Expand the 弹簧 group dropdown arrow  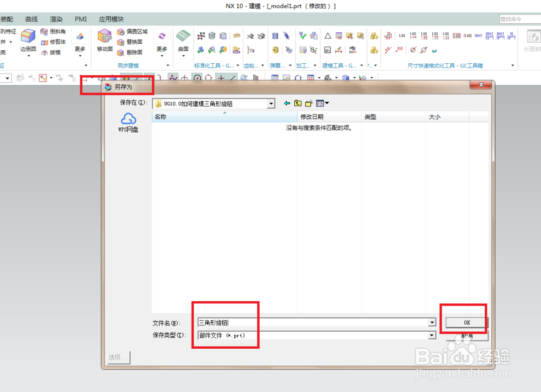[x=290, y=65]
